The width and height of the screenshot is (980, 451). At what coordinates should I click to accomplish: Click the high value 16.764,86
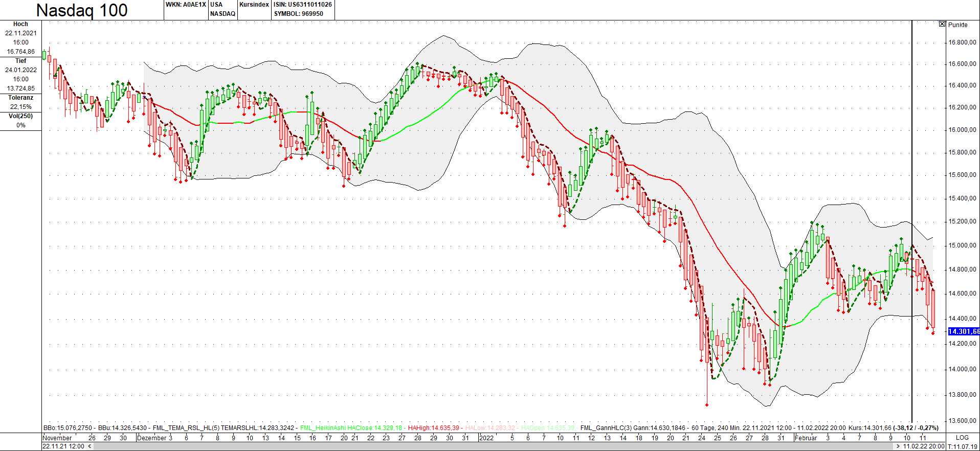(x=21, y=52)
